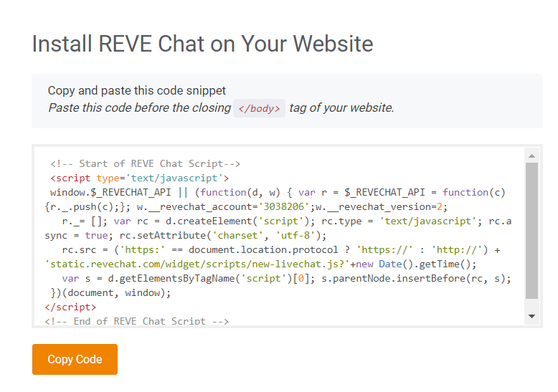The height and width of the screenshot is (392, 558).
Task: Click inside the code snippet text area
Action: pos(279,236)
